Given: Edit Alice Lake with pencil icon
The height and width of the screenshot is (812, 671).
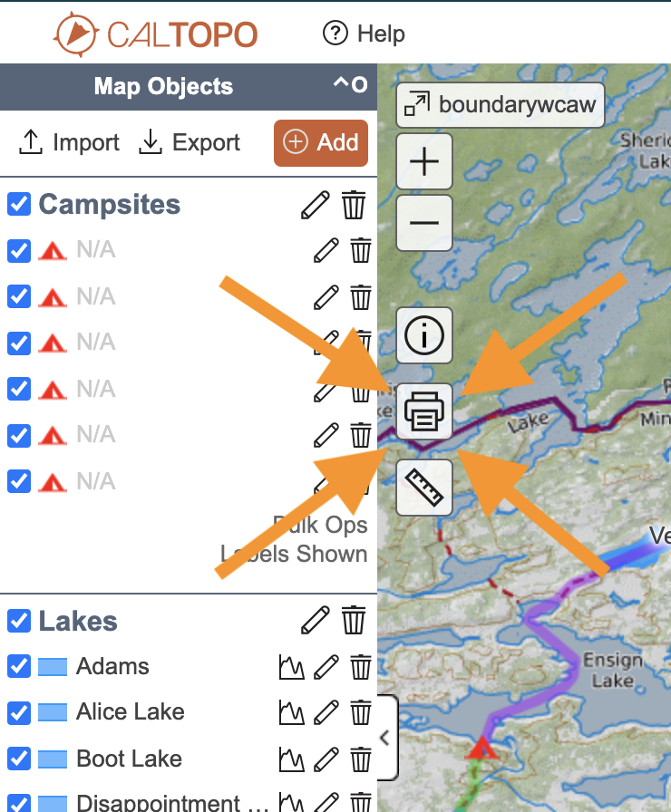Looking at the screenshot, I should pyautogui.click(x=326, y=712).
